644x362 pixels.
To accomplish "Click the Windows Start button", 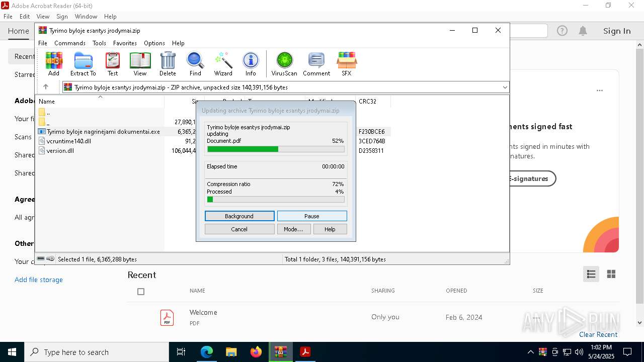I will (x=12, y=352).
